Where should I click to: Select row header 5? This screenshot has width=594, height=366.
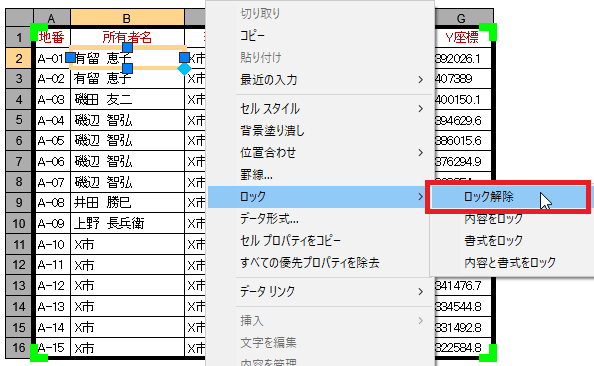(19, 120)
